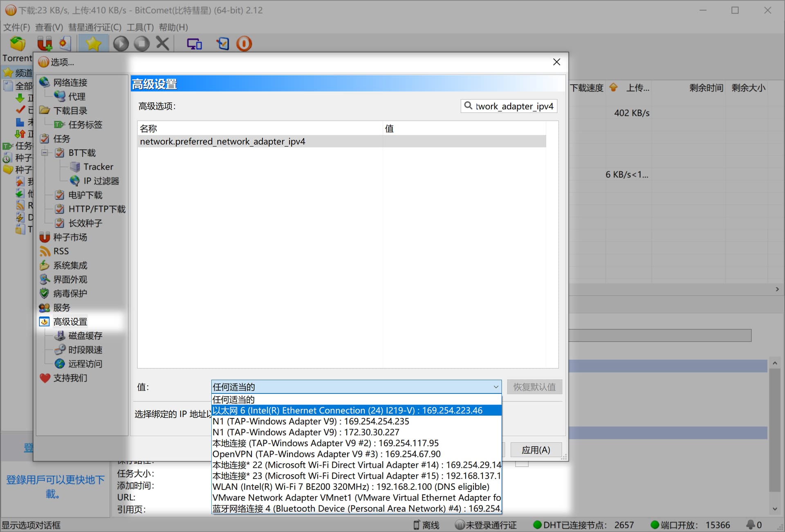The width and height of the screenshot is (785, 532).
Task: Choose 以太网 6 Intel Ethernet adapter option
Action: click(x=356, y=410)
